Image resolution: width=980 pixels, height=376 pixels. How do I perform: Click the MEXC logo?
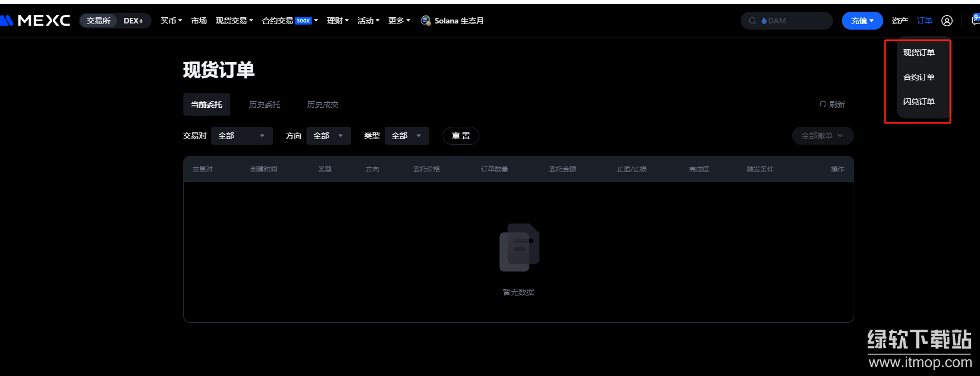point(37,21)
